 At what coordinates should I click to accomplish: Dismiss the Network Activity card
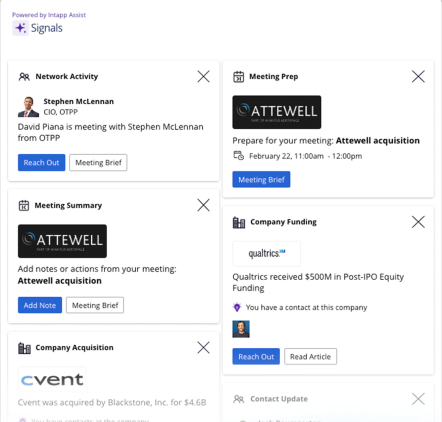tap(203, 76)
